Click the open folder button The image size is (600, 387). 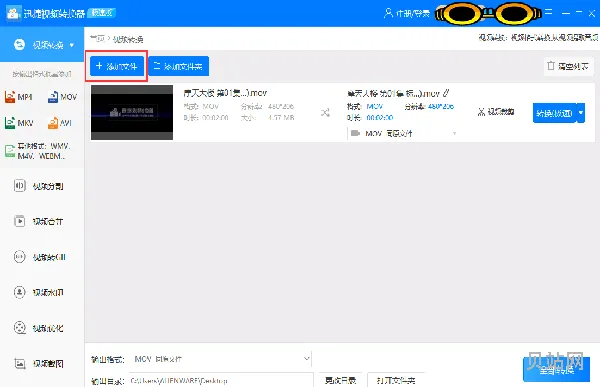[x=396, y=380]
